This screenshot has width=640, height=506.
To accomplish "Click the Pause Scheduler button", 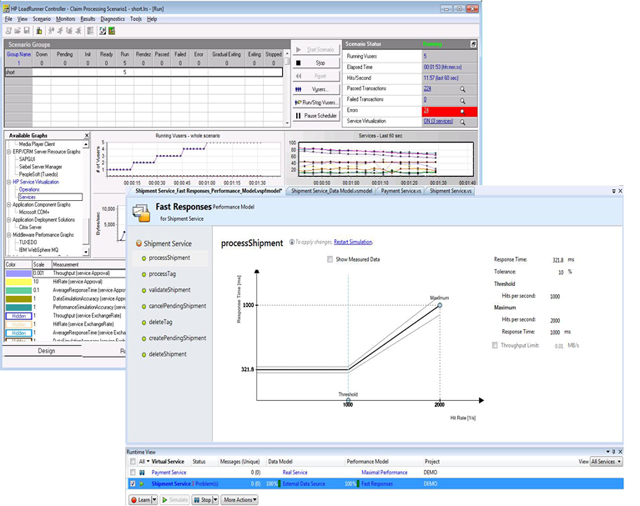I will coord(316,116).
